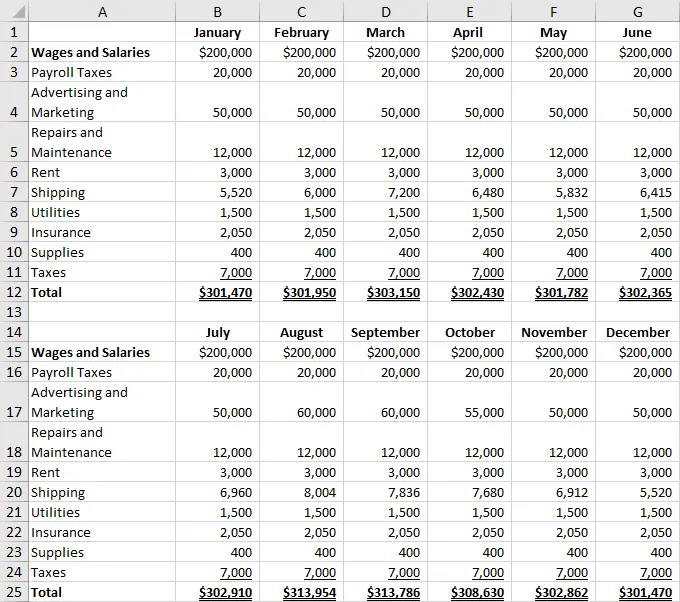Click the row 14 header number

(13, 332)
